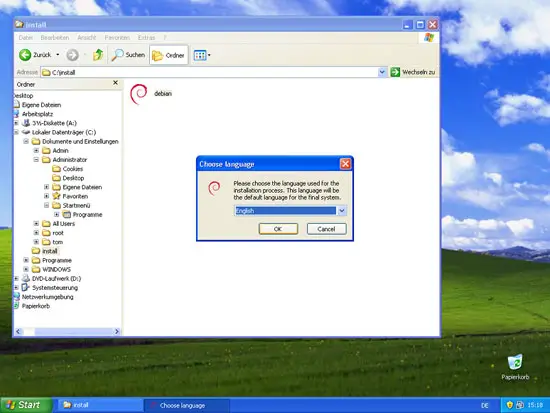
Task: Close the Ordner side pane
Action: click(115, 83)
